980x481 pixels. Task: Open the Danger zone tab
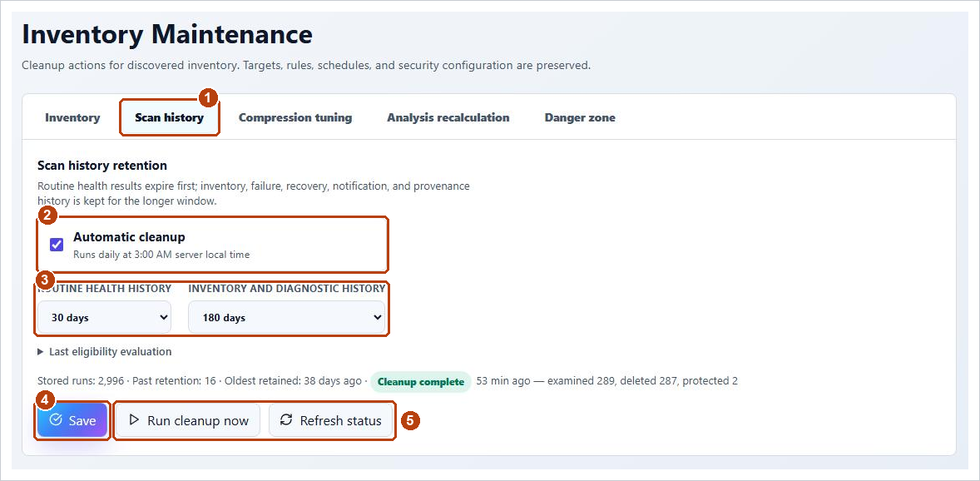click(580, 117)
